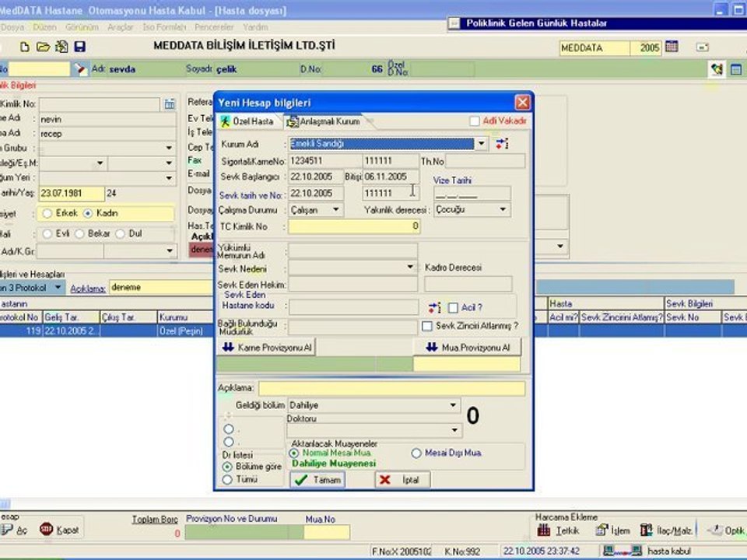Viewport: 747px width, 560px height.
Task: Check the Sevk Zinciri Atlanmış ? box
Action: point(427,326)
